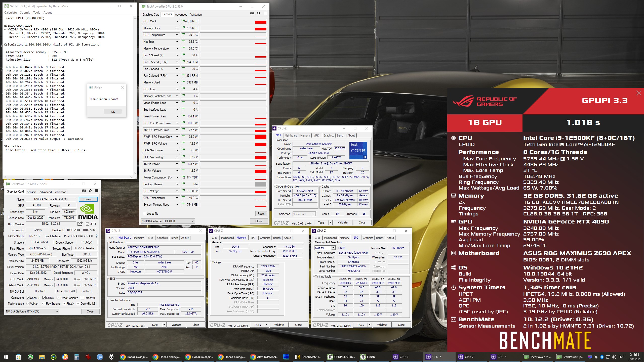Click the network tray icon
Viewport: 644px width, 362px height.
click(608, 357)
